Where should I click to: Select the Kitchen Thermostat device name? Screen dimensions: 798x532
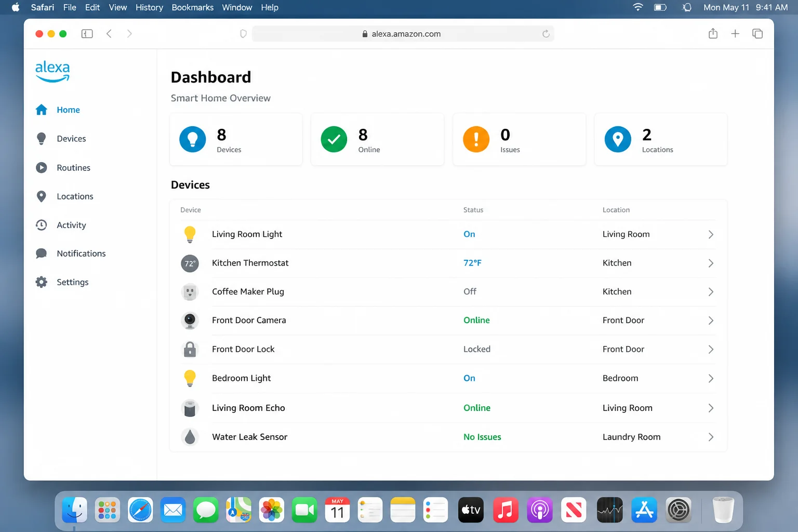click(x=250, y=263)
